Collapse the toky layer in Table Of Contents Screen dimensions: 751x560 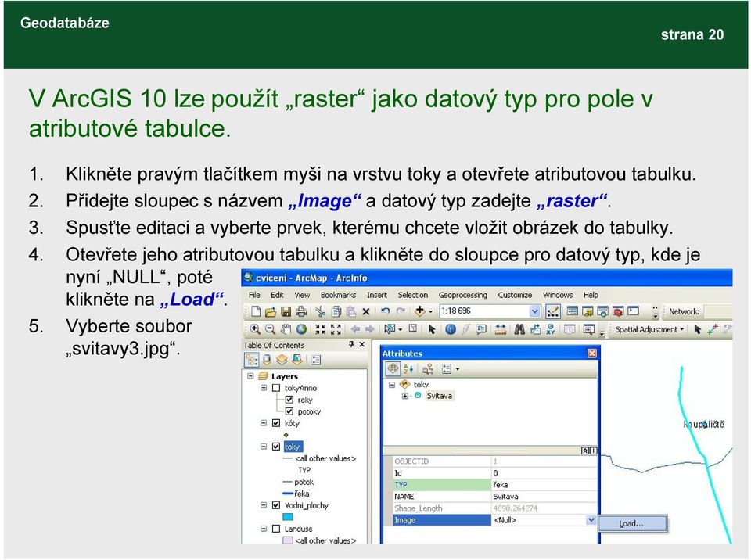pos(264,447)
